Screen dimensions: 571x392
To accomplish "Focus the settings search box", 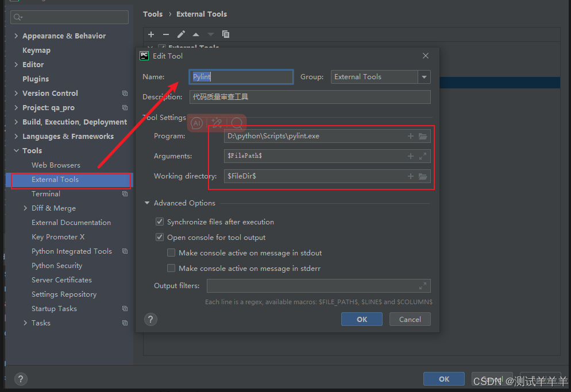I will tap(70, 17).
